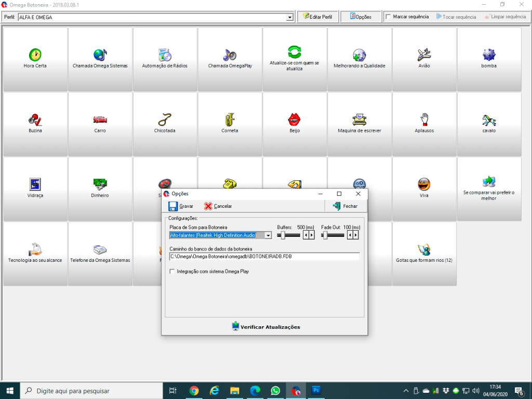This screenshot has width=532, height=399.
Task: Play the Viva cheer sound
Action: click(x=424, y=189)
